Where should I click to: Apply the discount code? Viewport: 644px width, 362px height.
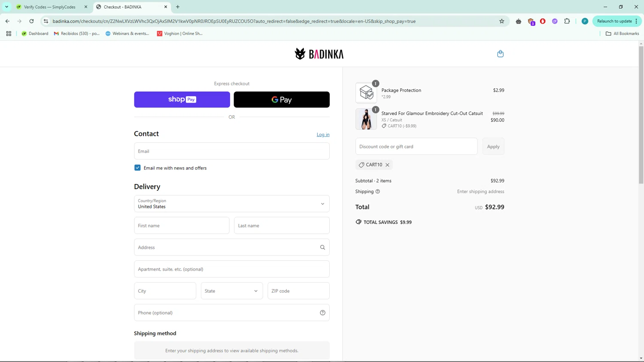[x=493, y=147]
